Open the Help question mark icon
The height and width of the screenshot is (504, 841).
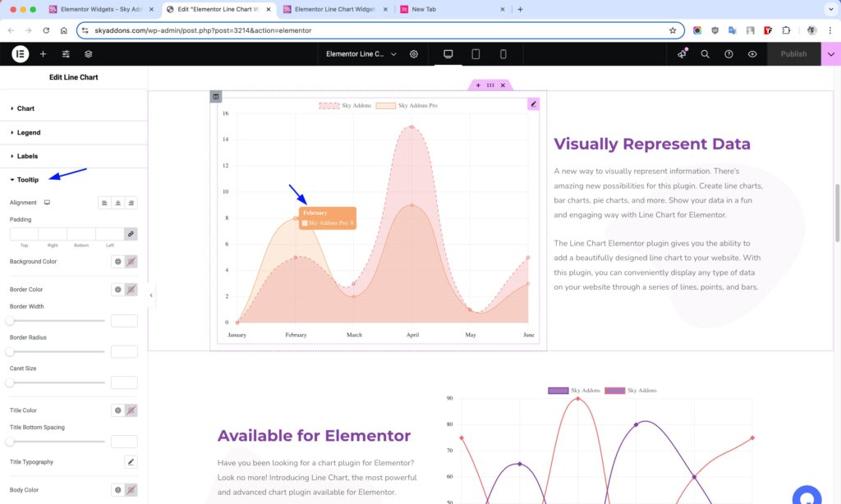coord(728,53)
